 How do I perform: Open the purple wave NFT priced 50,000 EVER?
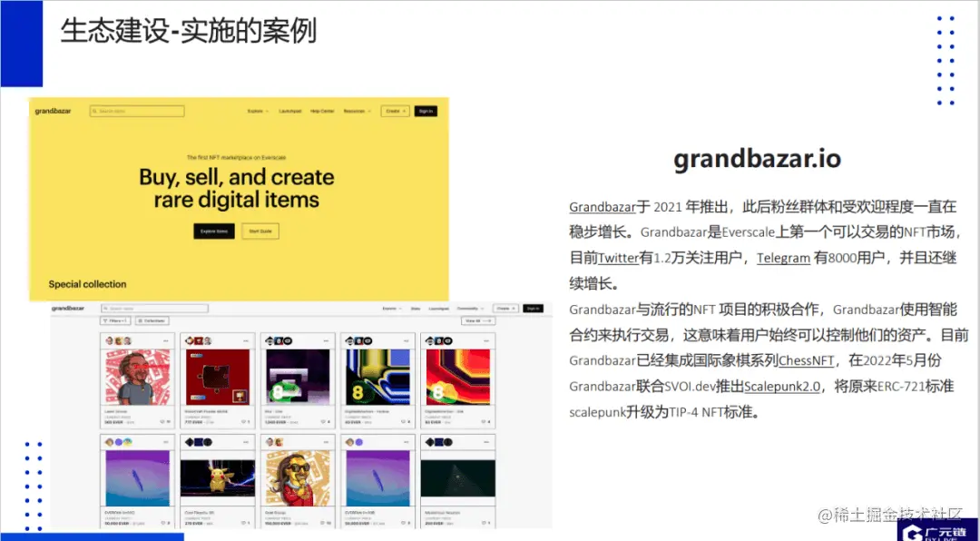(377, 478)
